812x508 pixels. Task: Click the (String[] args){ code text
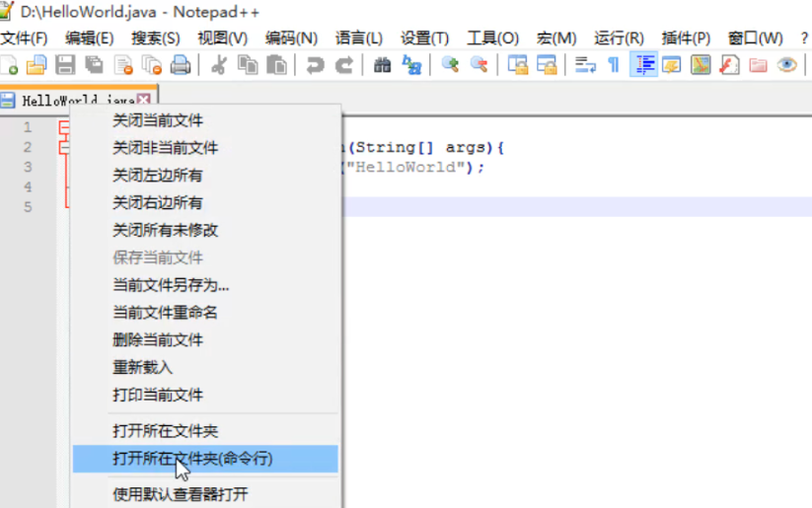click(425, 148)
